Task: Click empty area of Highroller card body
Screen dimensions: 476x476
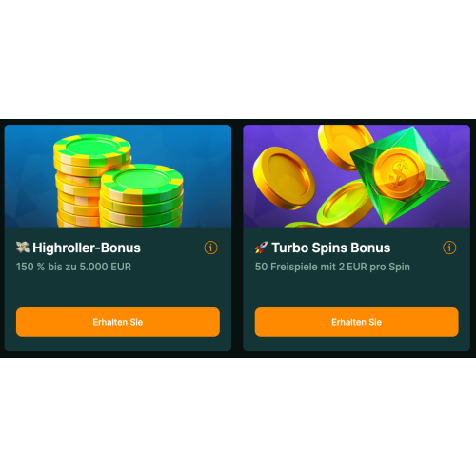Action: (x=118, y=289)
